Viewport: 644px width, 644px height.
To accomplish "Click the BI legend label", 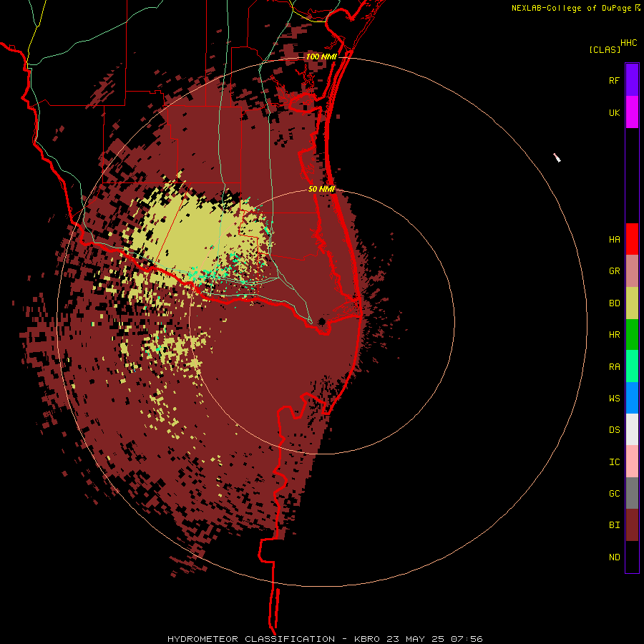I will 614,525.
